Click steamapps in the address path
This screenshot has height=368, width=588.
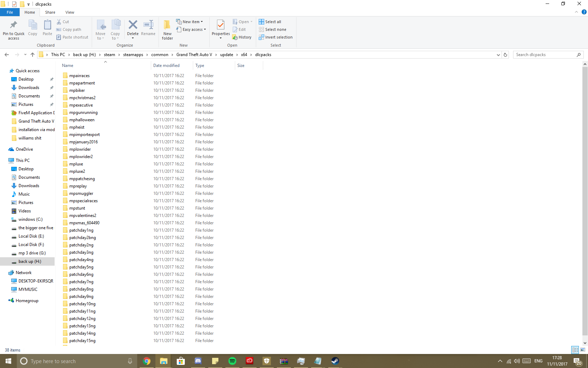pyautogui.click(x=133, y=55)
